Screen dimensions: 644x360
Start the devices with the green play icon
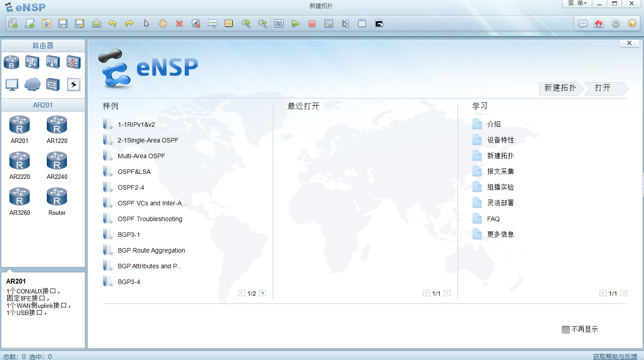point(296,23)
